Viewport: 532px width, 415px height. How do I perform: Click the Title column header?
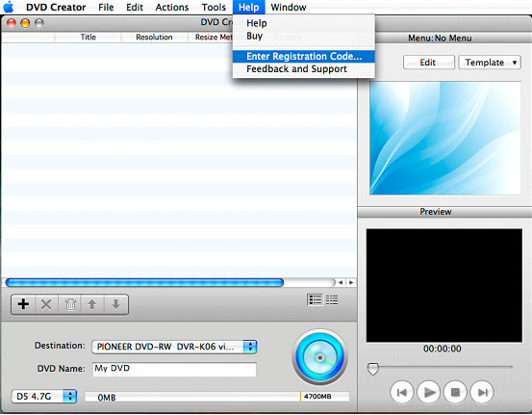point(88,37)
